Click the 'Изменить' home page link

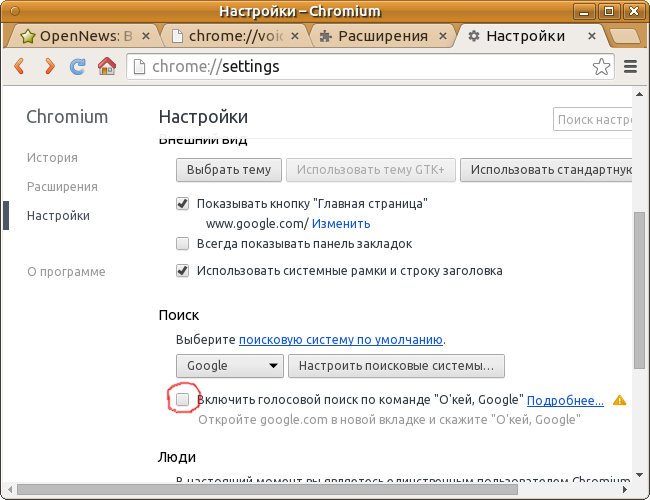point(340,223)
